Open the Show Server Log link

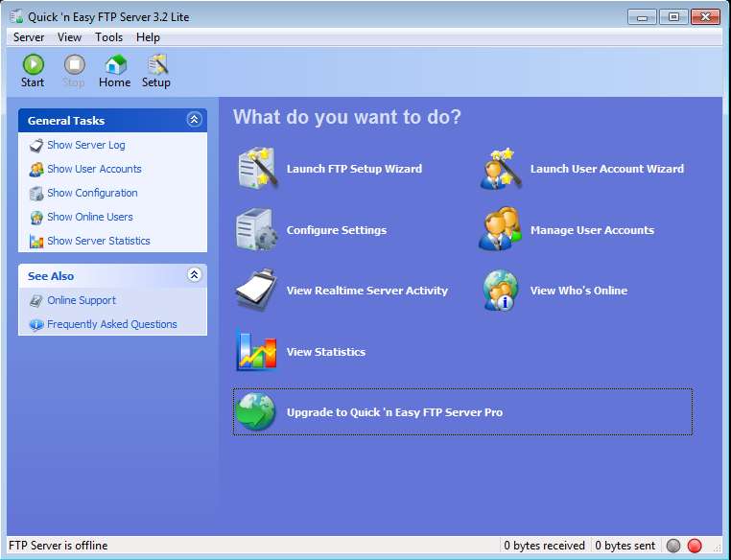(x=86, y=146)
